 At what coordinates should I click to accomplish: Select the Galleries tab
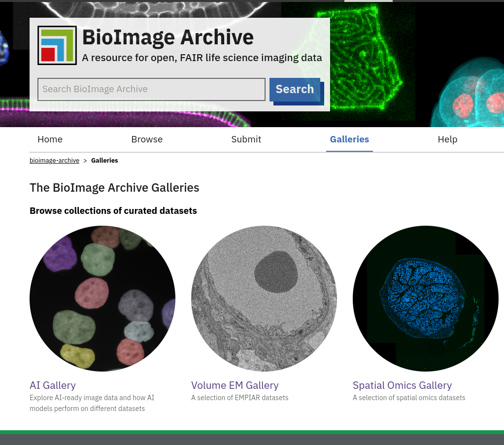pyautogui.click(x=349, y=139)
